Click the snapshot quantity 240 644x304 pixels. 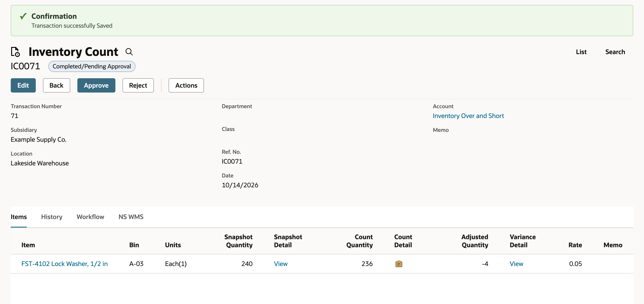(247, 264)
